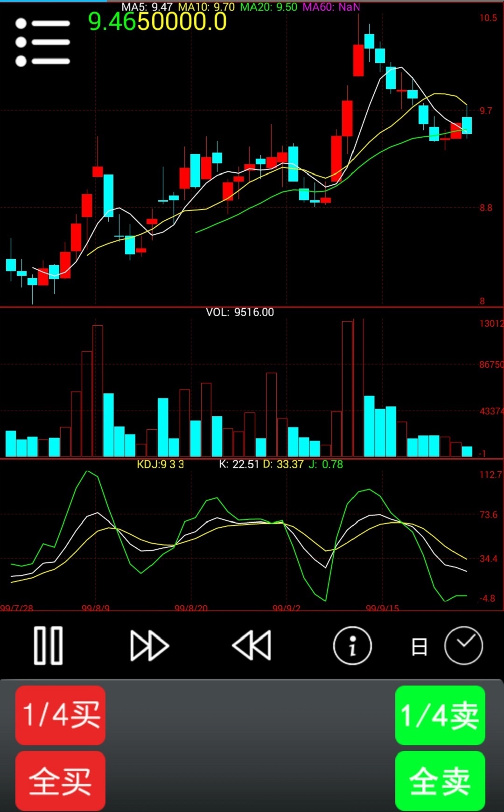Tap the 99/9/15 date axis label
The height and width of the screenshot is (812, 504).
pos(382,608)
